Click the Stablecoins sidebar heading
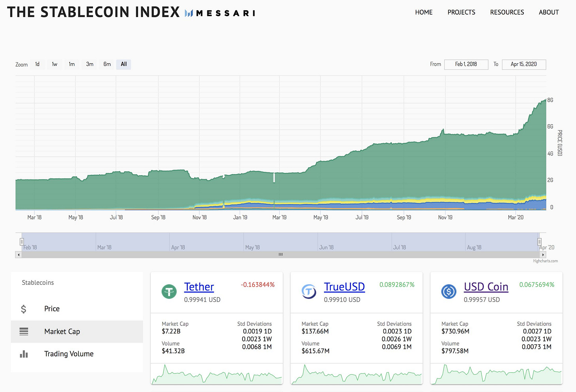The image size is (576, 392). [38, 283]
